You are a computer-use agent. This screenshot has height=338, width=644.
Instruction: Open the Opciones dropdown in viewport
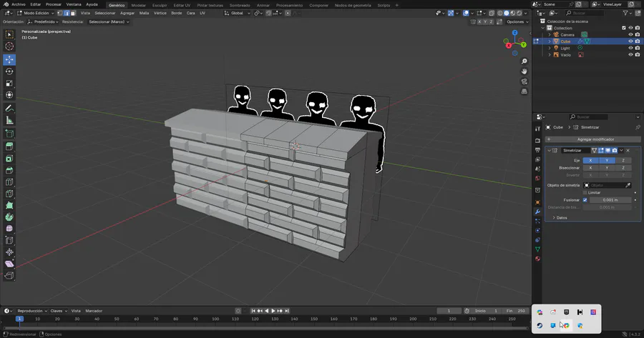[x=517, y=21]
